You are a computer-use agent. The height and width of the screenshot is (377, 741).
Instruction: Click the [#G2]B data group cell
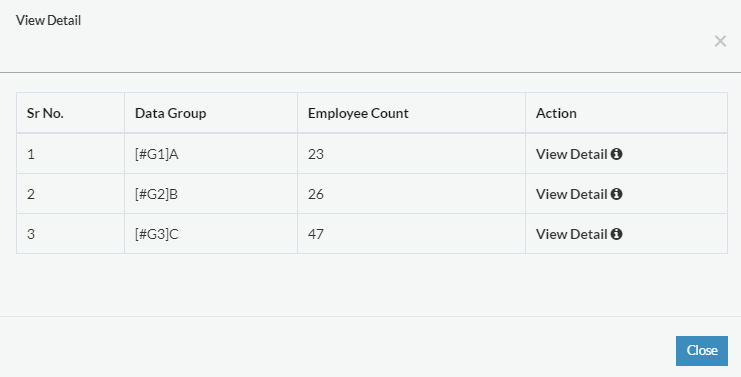[211, 194]
